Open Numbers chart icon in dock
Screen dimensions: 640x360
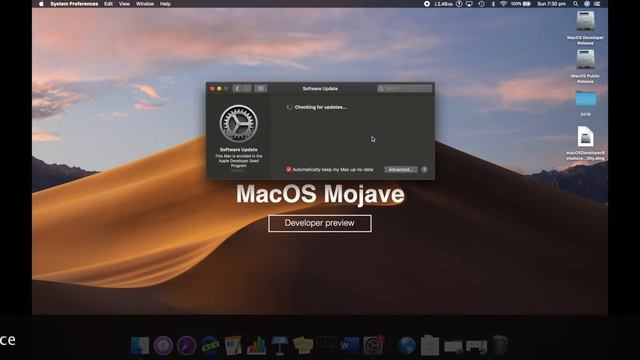[256, 345]
